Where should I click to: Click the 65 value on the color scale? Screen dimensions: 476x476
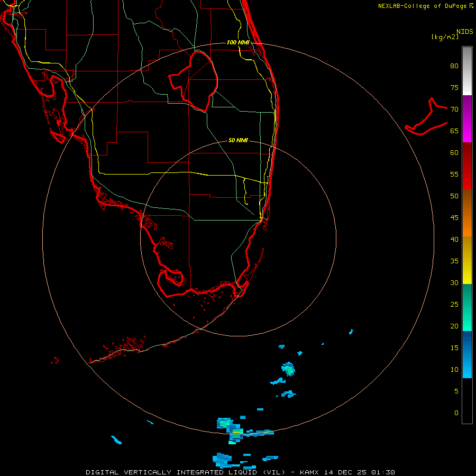point(454,131)
